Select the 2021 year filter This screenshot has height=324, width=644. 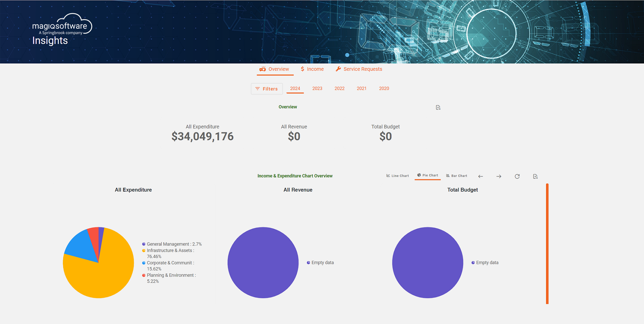pyautogui.click(x=361, y=88)
